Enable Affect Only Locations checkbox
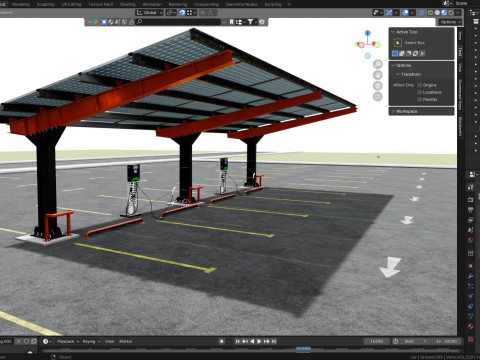This screenshot has width=480, height=360. [420, 92]
